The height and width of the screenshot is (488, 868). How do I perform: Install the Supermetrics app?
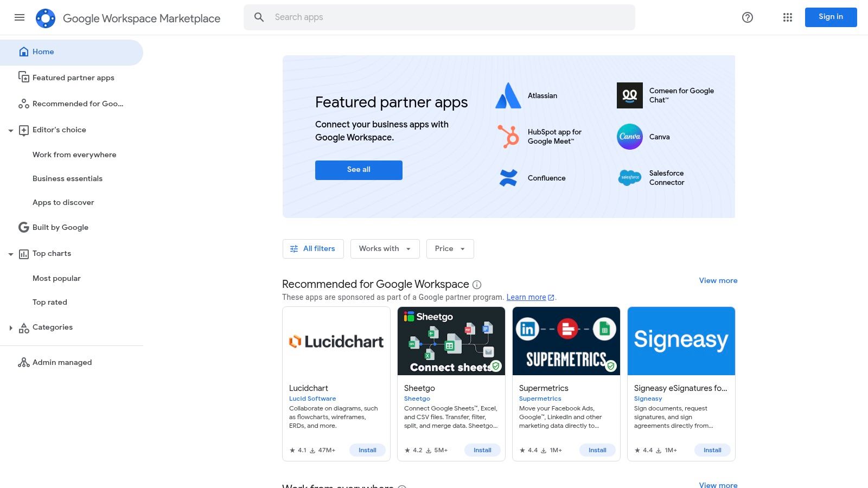tap(597, 450)
